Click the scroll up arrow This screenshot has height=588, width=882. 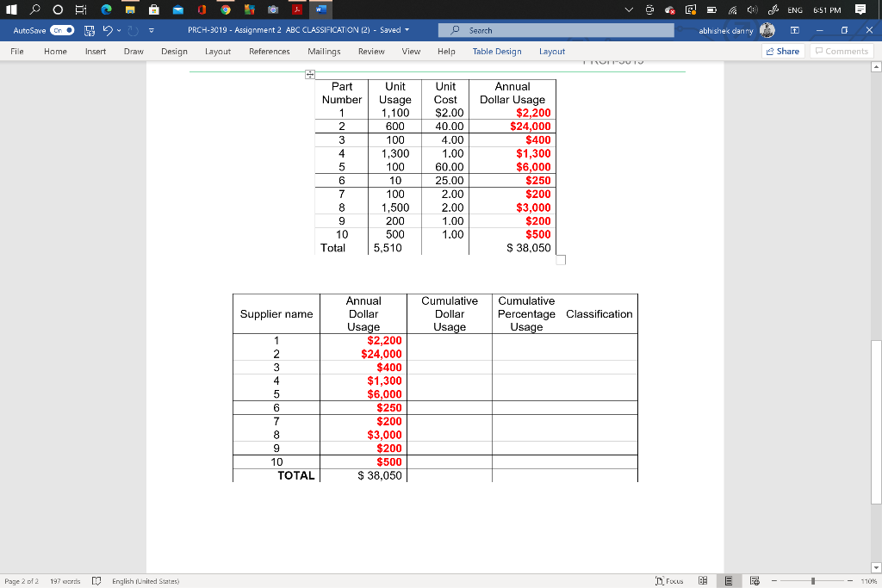[x=876, y=67]
